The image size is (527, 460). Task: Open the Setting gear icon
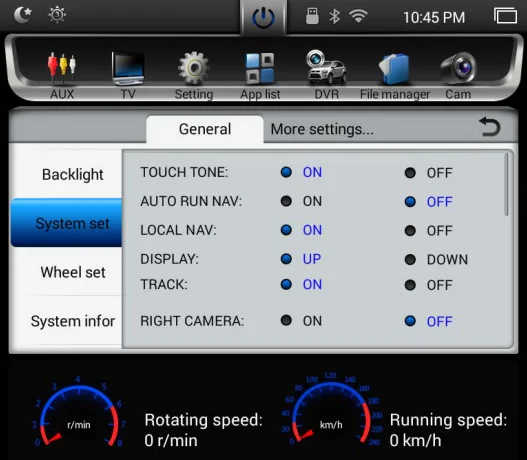click(x=193, y=68)
